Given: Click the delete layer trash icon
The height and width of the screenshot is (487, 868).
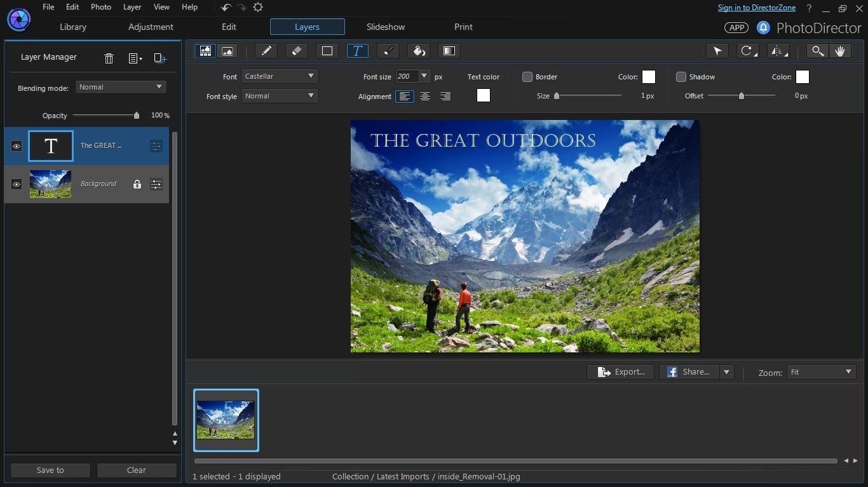Looking at the screenshot, I should (109, 58).
